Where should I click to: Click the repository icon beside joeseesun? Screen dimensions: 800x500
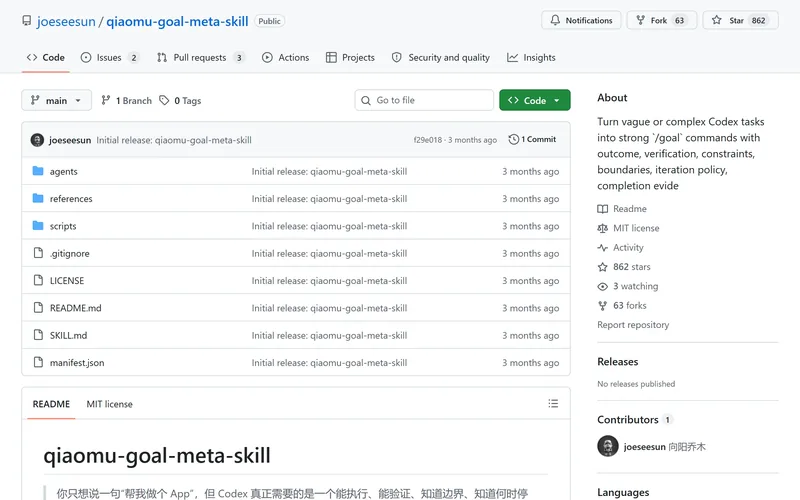(x=27, y=21)
